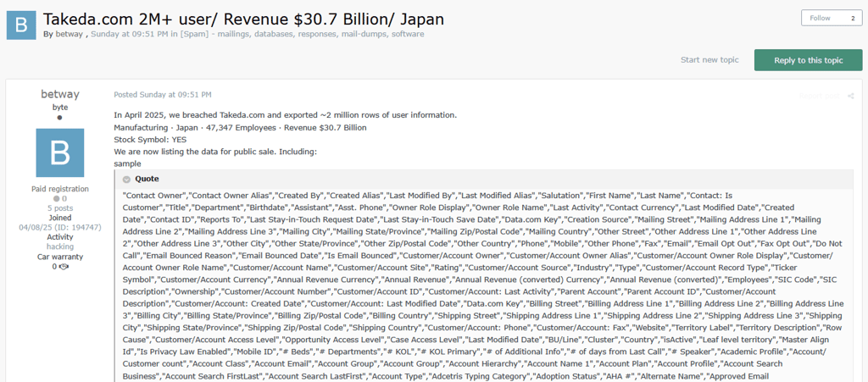Click the rank dot under byte
Image resolution: width=868 pixels, height=382 pixels.
point(60,117)
